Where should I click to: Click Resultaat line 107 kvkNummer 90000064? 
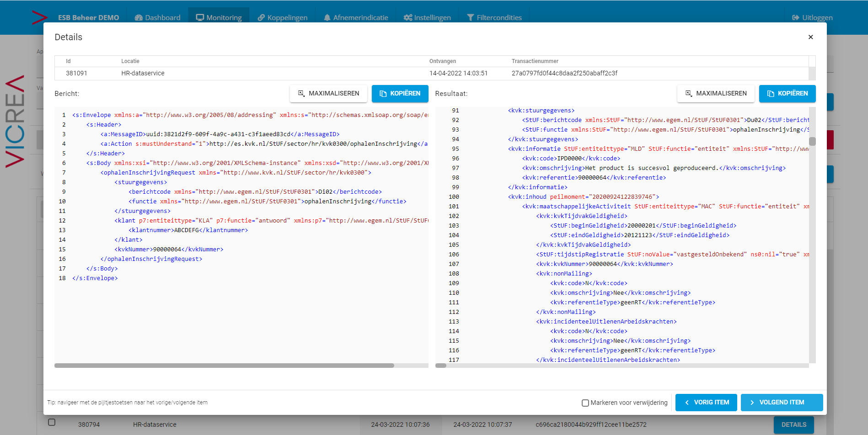pos(605,264)
